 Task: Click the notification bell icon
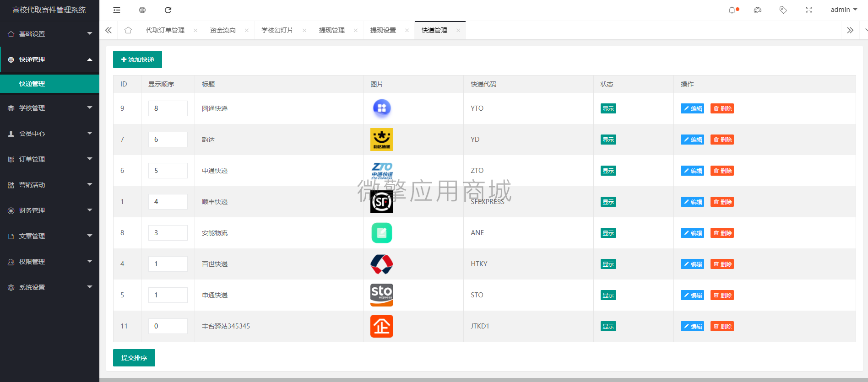[x=732, y=10]
